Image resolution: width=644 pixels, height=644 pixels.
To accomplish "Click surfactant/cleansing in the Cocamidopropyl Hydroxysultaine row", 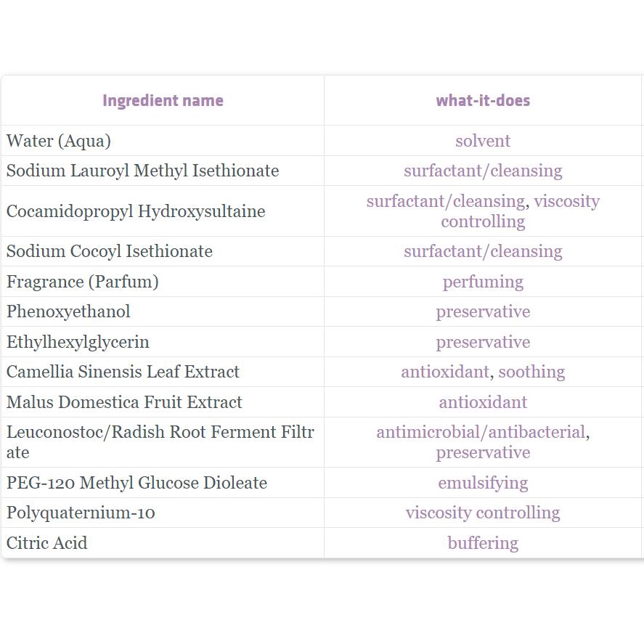I will pos(446,201).
